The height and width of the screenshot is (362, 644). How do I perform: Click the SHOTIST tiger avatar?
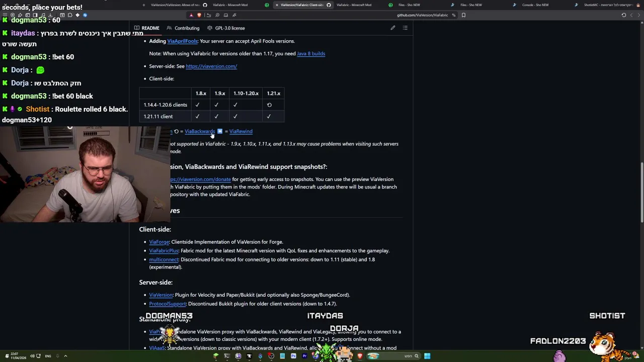[x=603, y=344]
